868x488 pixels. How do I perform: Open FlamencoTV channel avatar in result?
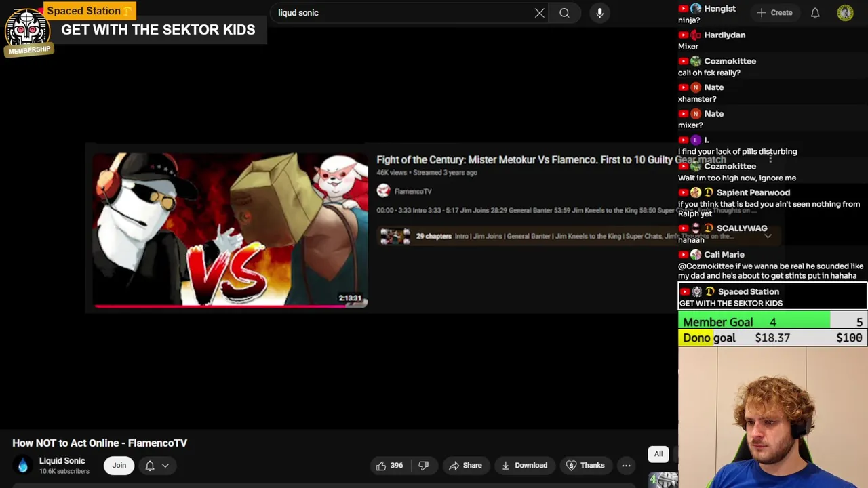pyautogui.click(x=384, y=191)
